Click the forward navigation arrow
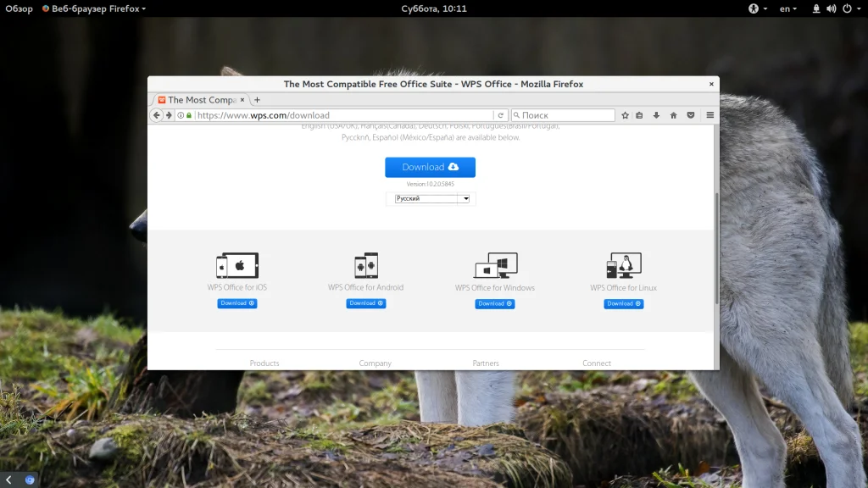 (169, 115)
